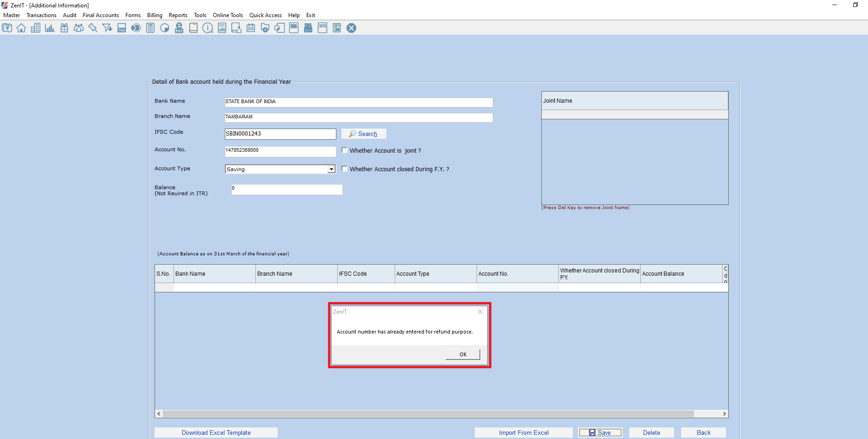Click the Bank Name input field
This screenshot has width=868, height=439.
(359, 102)
